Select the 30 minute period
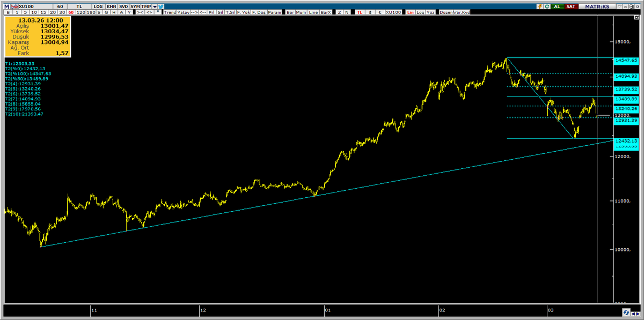The image size is (644, 320). click(62, 12)
